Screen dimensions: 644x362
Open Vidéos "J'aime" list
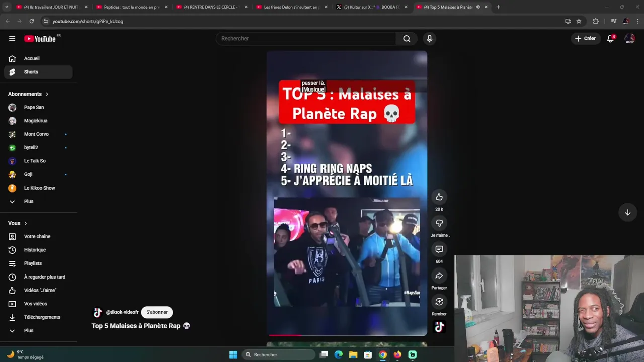tap(38, 290)
